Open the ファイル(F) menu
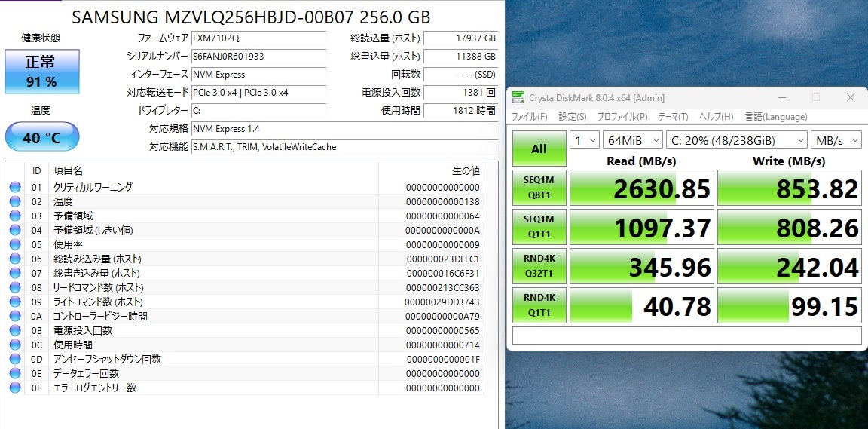The image size is (868, 429). click(x=529, y=117)
